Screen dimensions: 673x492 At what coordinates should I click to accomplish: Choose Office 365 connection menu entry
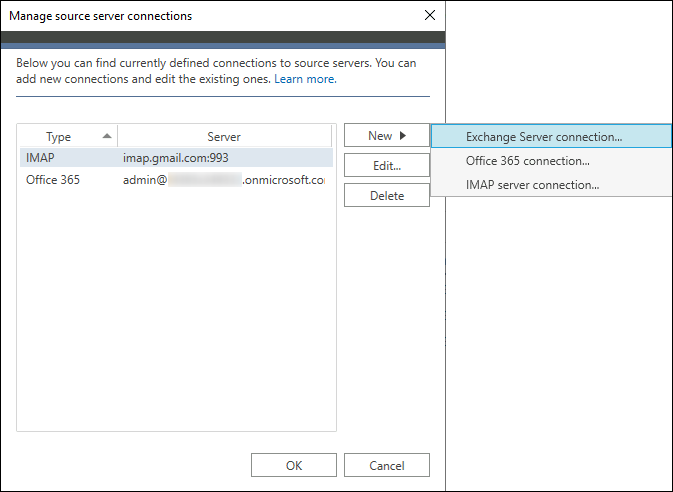point(551,161)
